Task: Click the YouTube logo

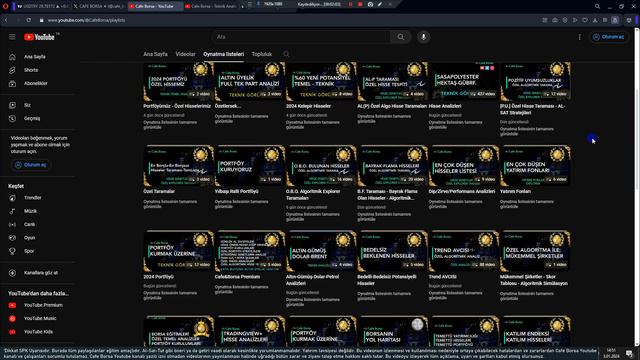Action: tap(39, 37)
